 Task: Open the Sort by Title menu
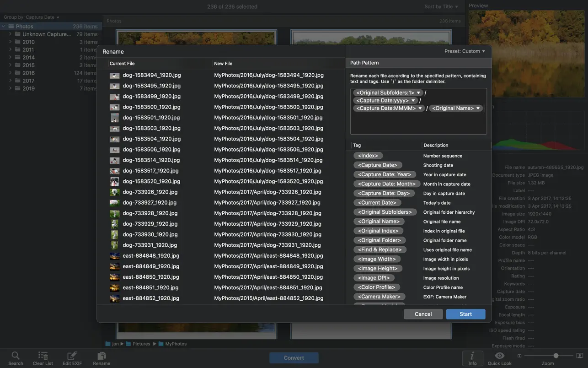(x=441, y=7)
